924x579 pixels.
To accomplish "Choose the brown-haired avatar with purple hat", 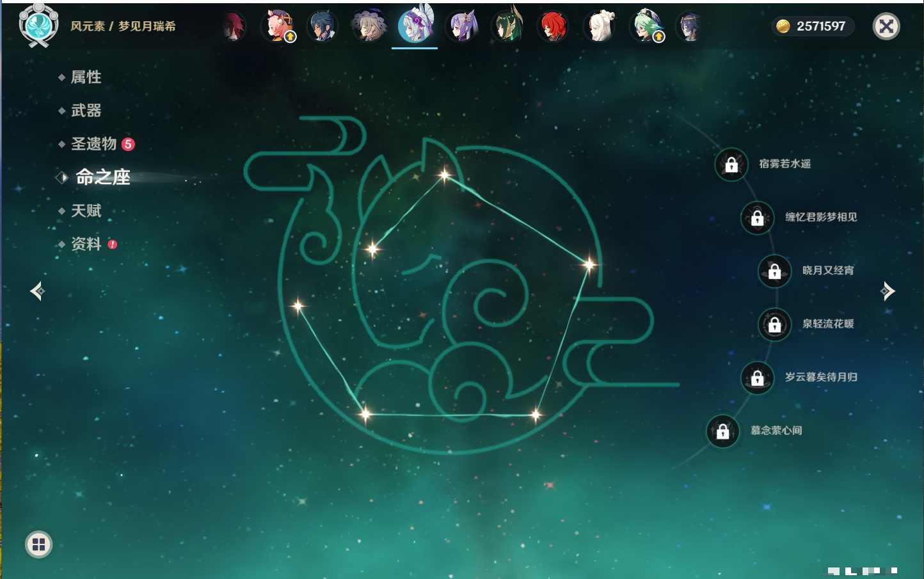I will pos(369,26).
